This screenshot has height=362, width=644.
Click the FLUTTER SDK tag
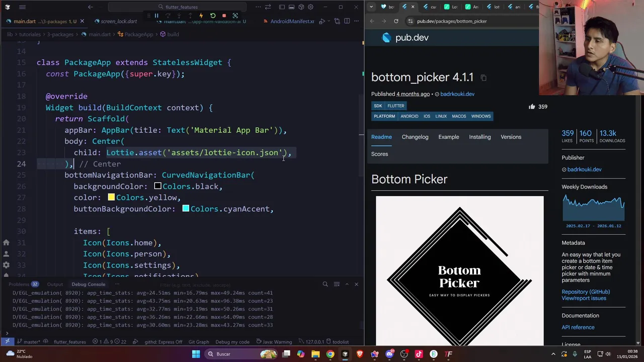pyautogui.click(x=395, y=106)
